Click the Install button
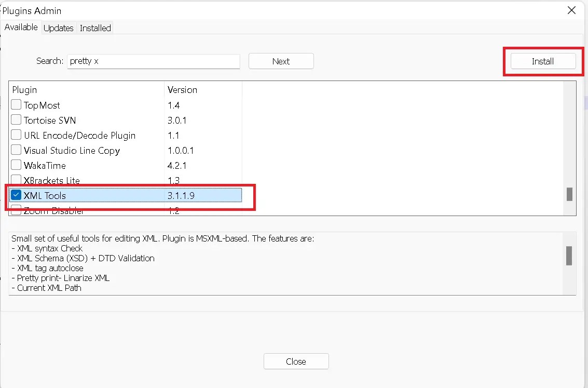 tap(543, 61)
